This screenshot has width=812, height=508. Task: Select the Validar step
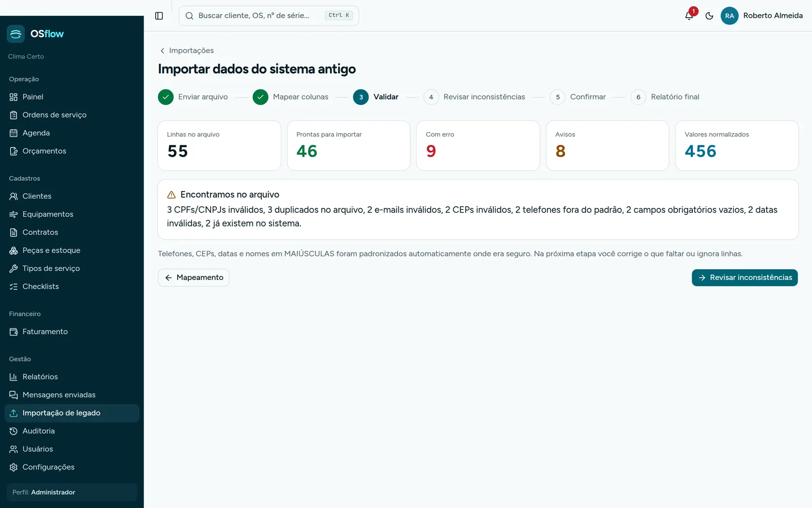[x=376, y=97]
